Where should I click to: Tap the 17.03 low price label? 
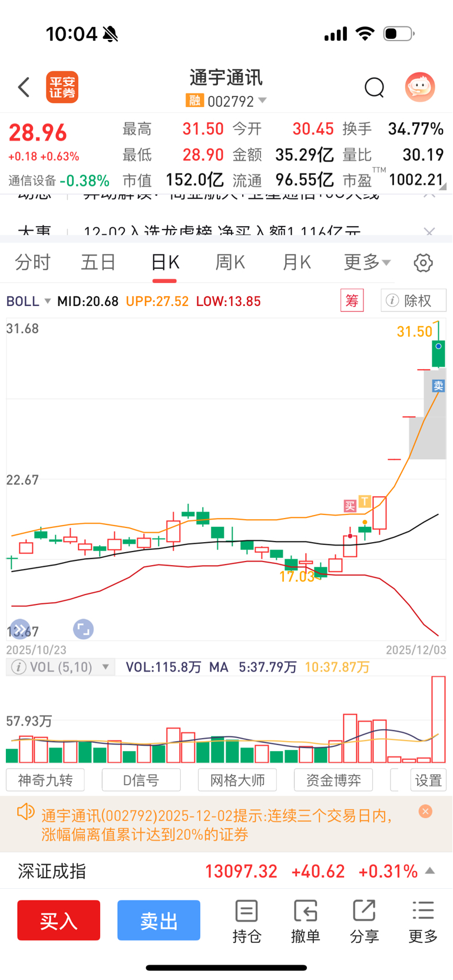(296, 577)
